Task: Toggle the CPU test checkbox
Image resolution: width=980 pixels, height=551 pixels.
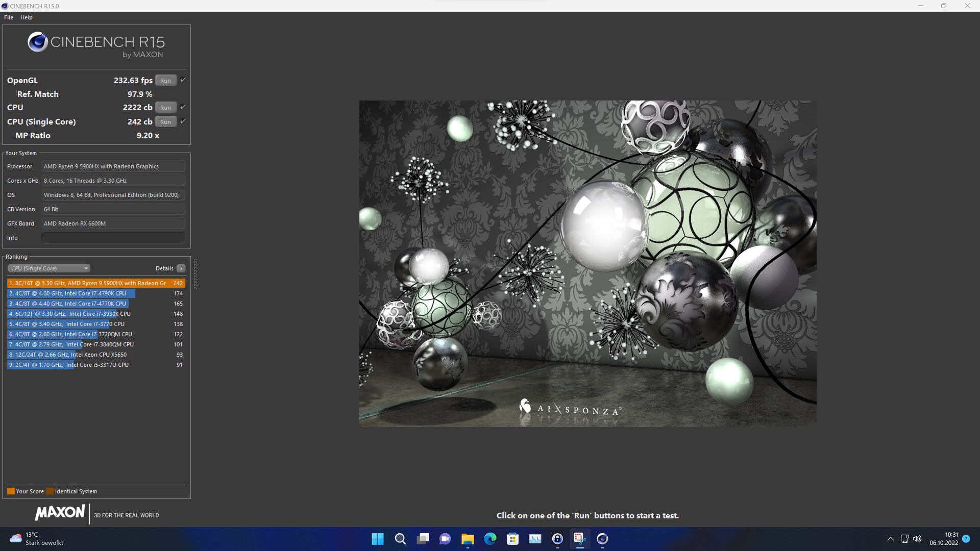Action: (183, 107)
